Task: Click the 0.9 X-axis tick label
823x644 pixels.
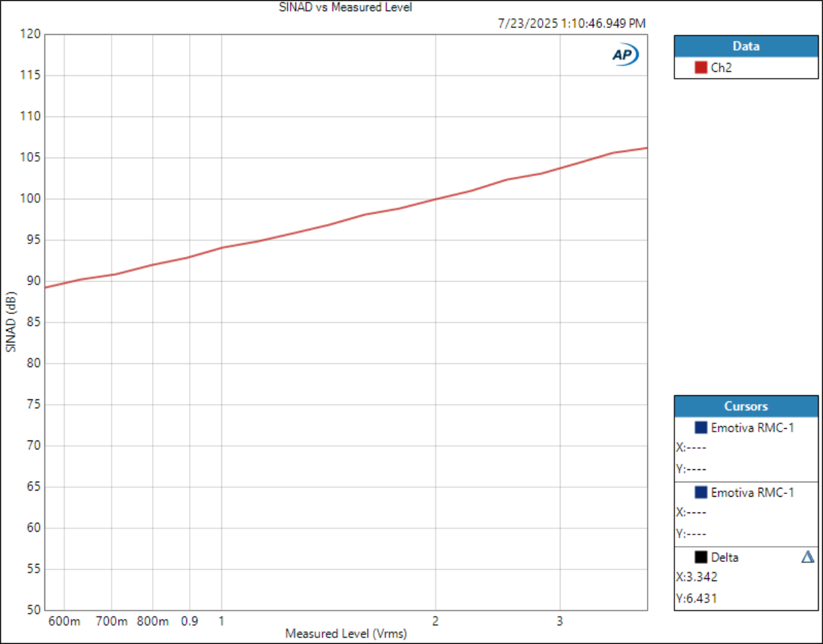Action: coord(190,621)
